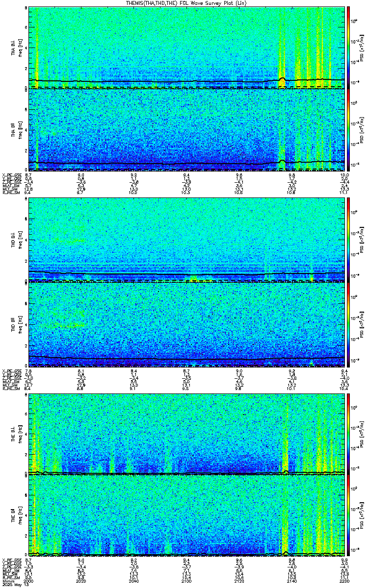Click the X_RE_GSE row label under THA panels
Image resolution: width=368 pixels, height=588 pixels.
(11, 174)
